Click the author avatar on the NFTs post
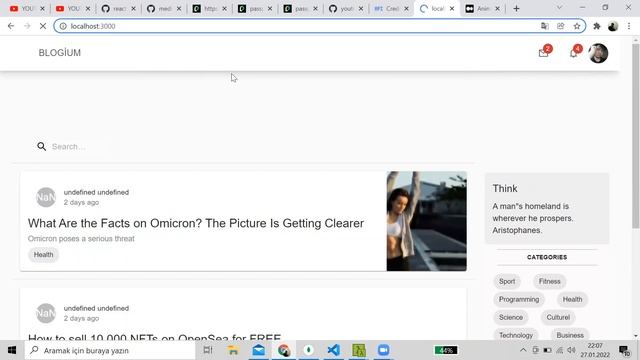Viewport: 640px width, 360px height. (x=46, y=313)
